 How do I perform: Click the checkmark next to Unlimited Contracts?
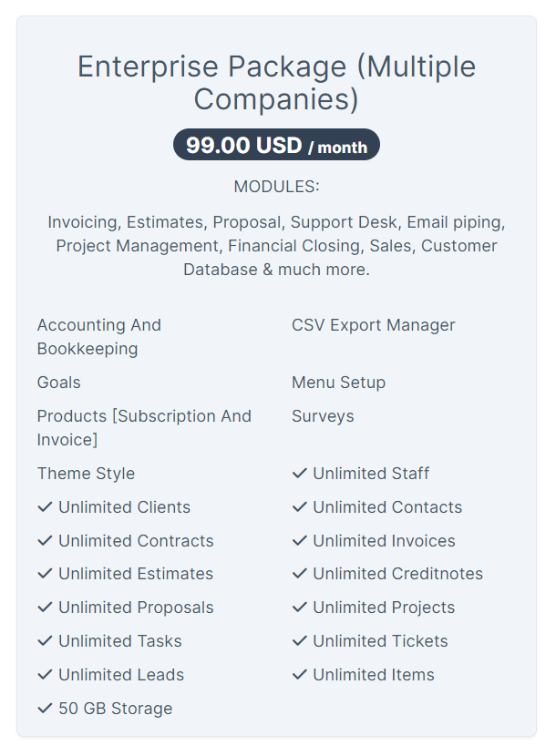[x=45, y=541]
